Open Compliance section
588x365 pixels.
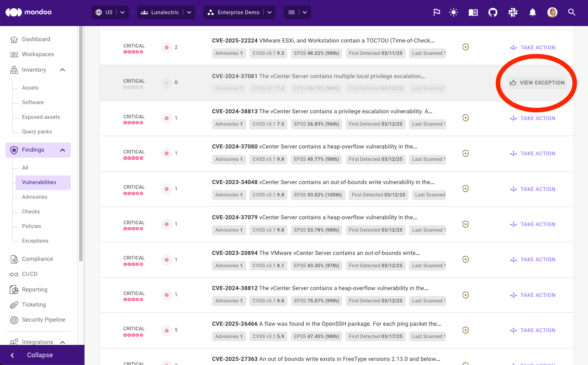(37, 259)
